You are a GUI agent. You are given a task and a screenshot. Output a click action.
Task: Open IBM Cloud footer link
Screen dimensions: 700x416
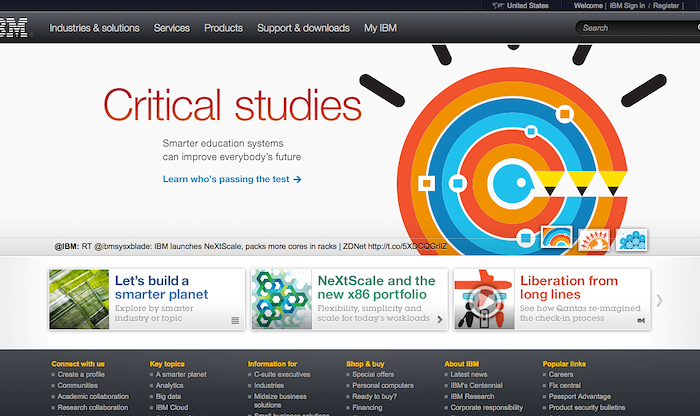point(172,408)
